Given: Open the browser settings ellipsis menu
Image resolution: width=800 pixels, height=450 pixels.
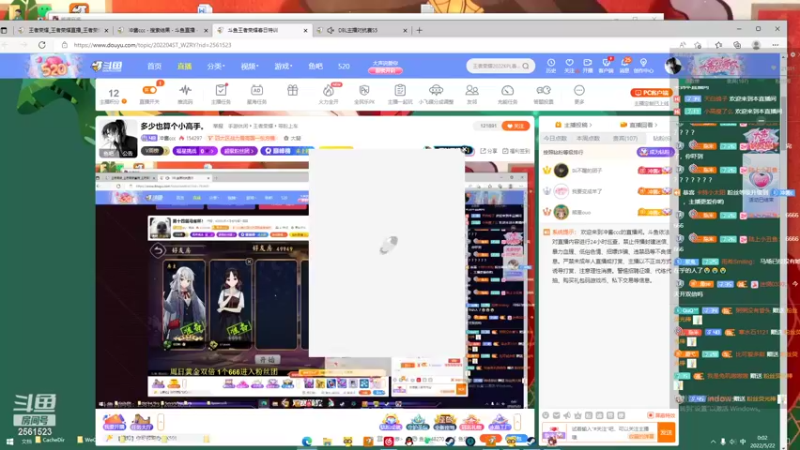Looking at the screenshot, I should tap(776, 45).
